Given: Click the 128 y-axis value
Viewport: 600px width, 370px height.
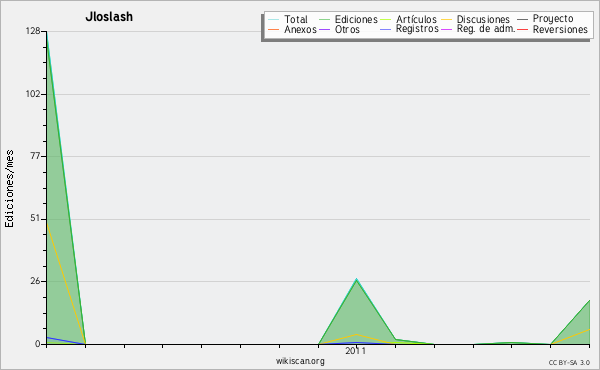Looking at the screenshot, I should click(33, 31).
